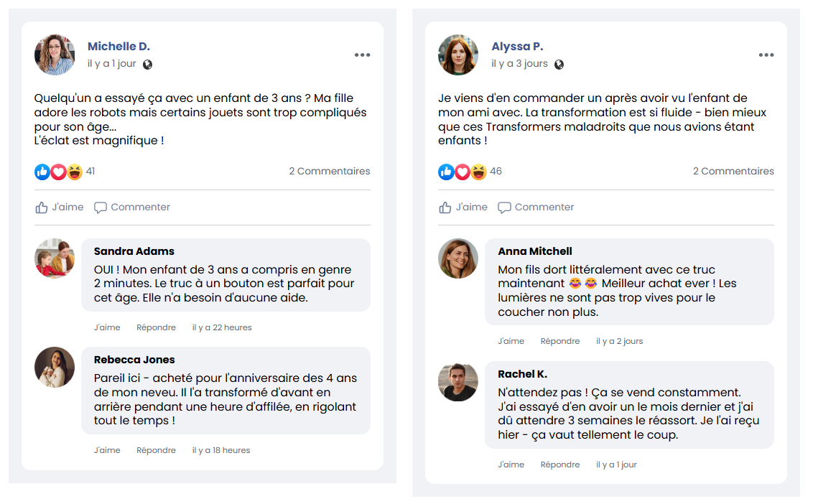This screenshot has width=813, height=504.
Task: Open the 2 Commentaires link on Michelle's post
Action: pyautogui.click(x=330, y=171)
